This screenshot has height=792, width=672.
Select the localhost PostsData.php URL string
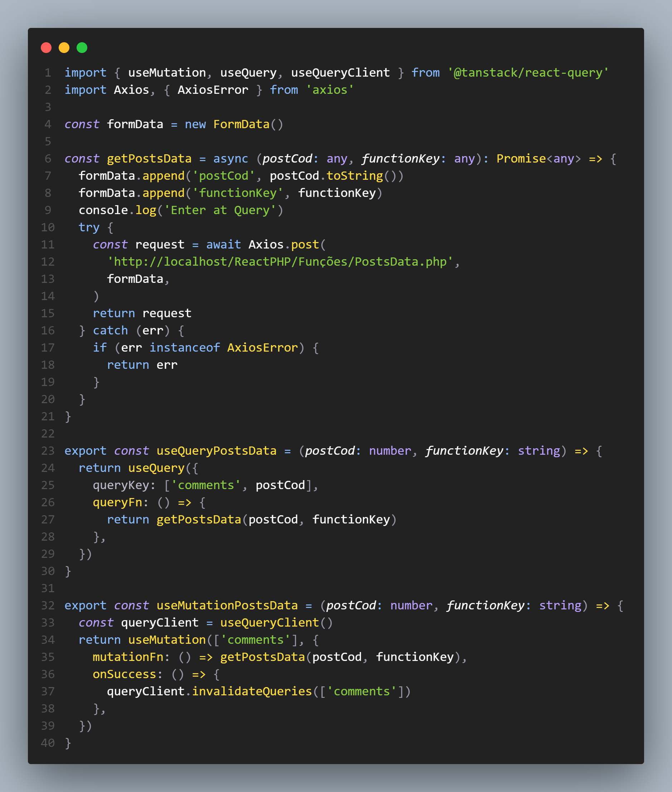tap(281, 261)
